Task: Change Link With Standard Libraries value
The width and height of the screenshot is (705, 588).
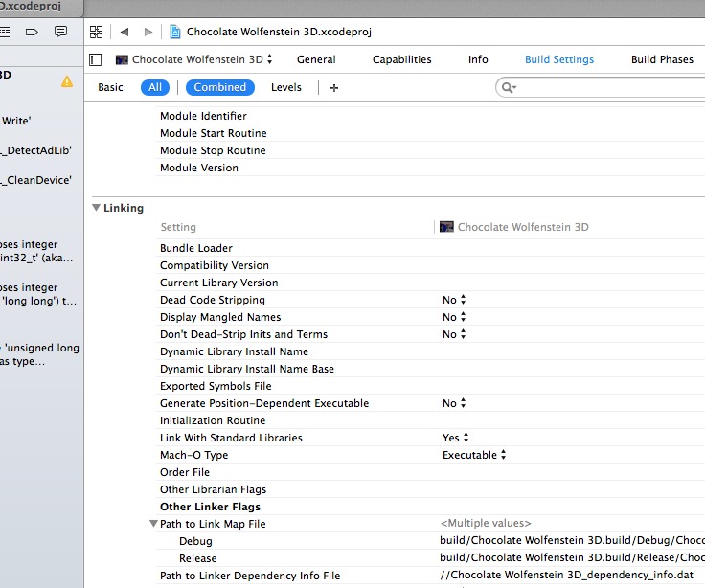Action: pos(455,438)
